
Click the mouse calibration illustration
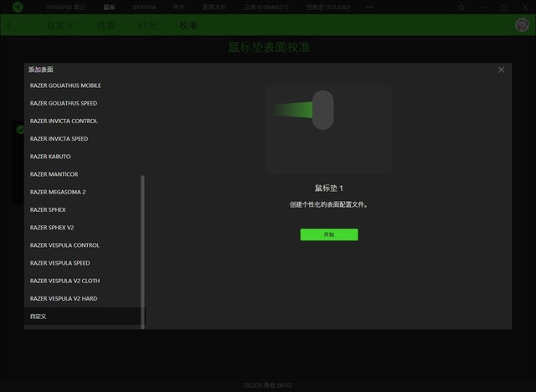point(329,130)
